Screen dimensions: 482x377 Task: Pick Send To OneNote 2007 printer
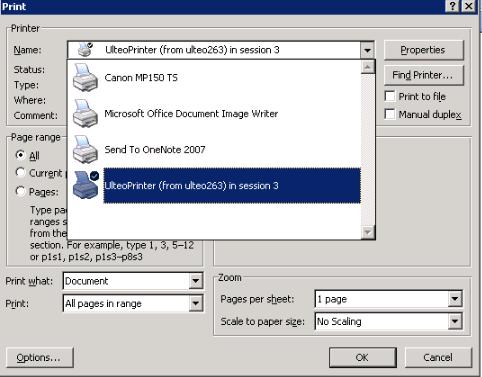pyautogui.click(x=214, y=150)
